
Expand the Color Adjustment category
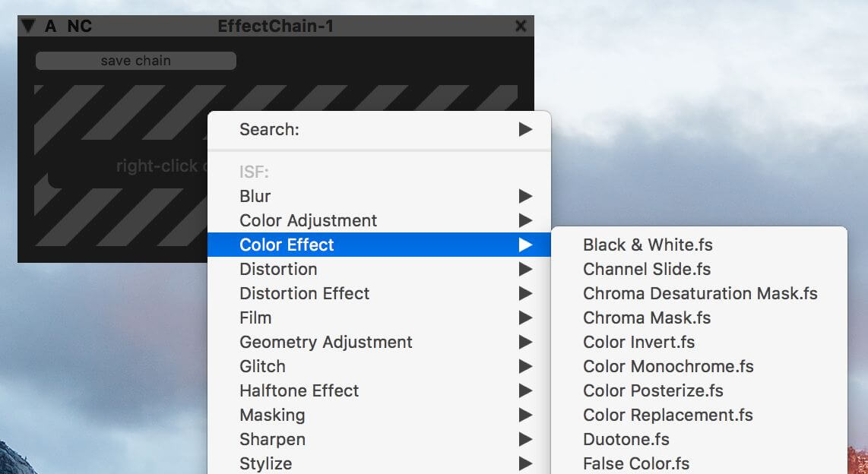point(379,220)
